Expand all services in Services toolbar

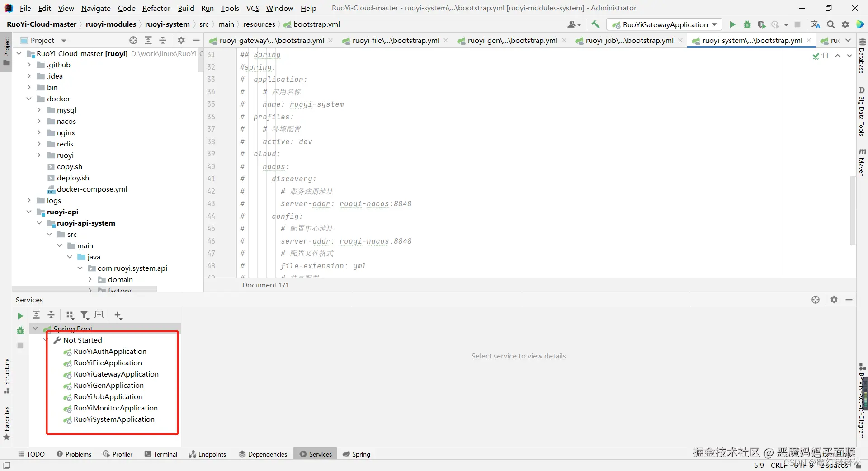(x=36, y=315)
